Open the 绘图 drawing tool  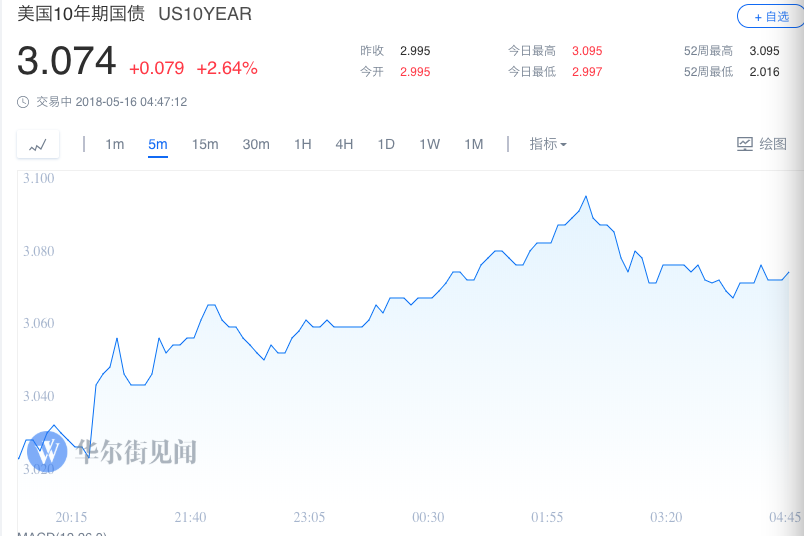(x=762, y=144)
